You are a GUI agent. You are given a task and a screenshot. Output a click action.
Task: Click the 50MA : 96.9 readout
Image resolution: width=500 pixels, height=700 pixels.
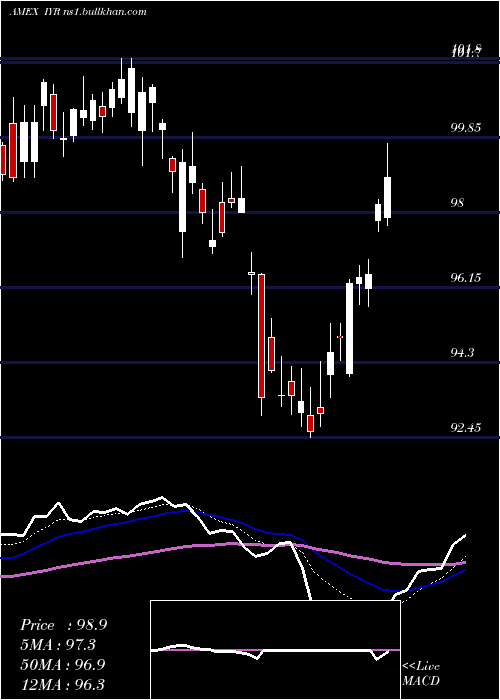[x=63, y=664]
